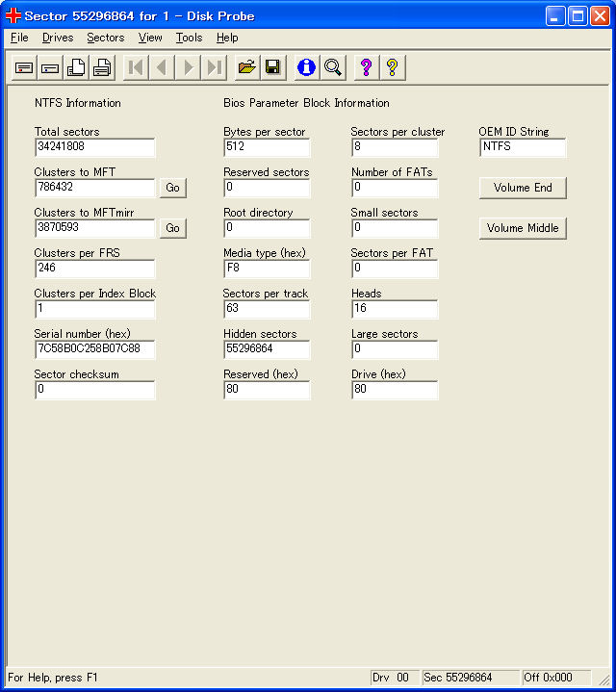Image resolution: width=616 pixels, height=692 pixels.
Task: Click the Serial number (hex) field
Action: click(95, 349)
